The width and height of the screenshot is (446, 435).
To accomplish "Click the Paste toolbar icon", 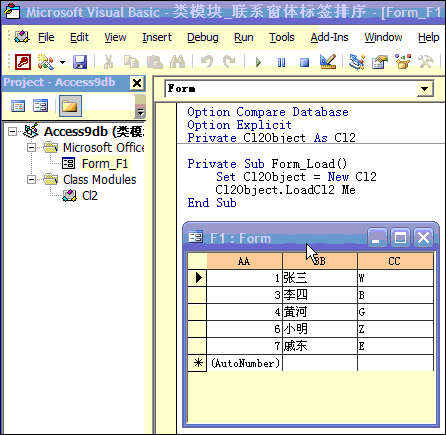I will (155, 62).
